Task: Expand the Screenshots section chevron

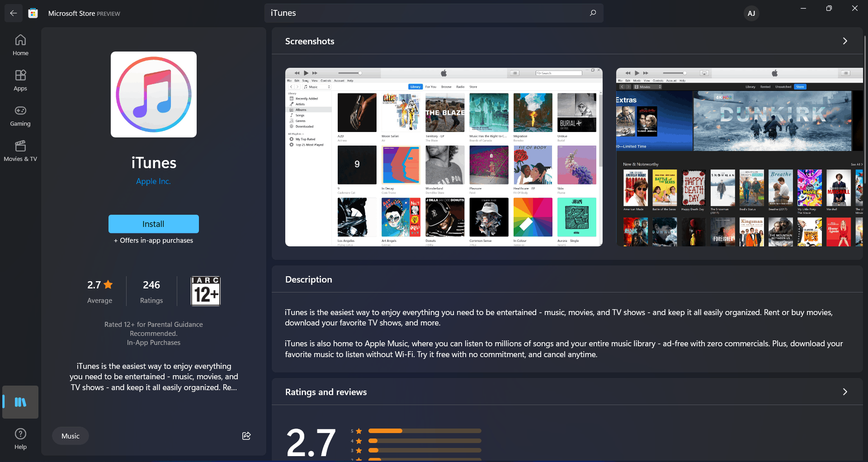Action: pyautogui.click(x=844, y=41)
